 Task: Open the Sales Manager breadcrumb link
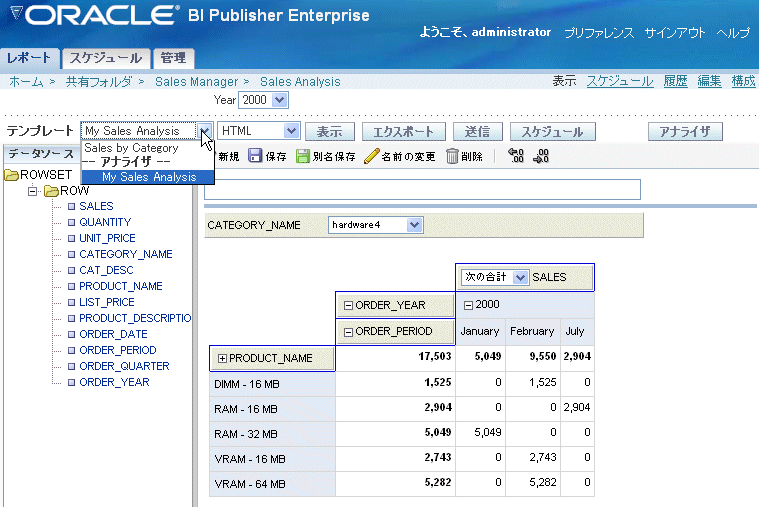197,82
